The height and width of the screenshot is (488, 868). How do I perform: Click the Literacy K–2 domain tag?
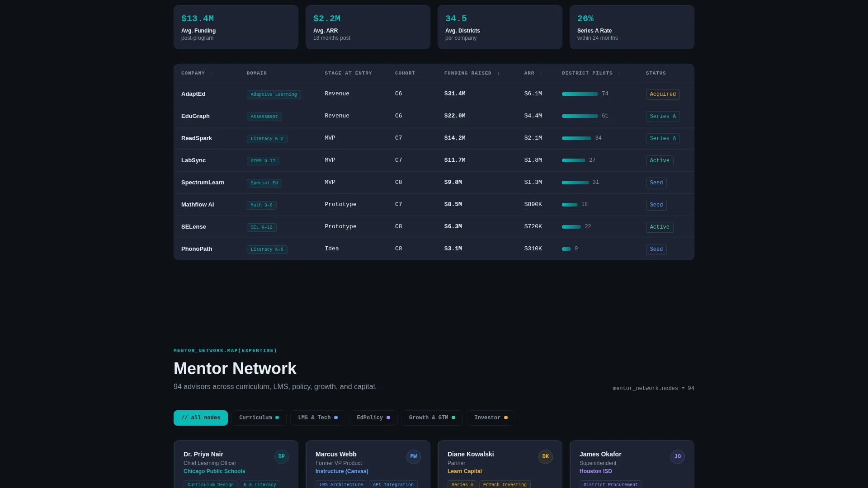(267, 139)
